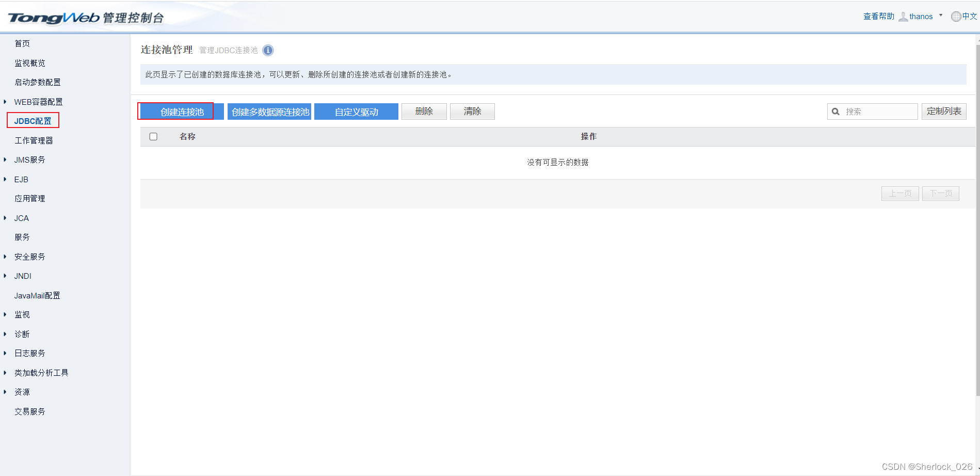
Task: Click the thanos user avatar icon
Action: click(903, 16)
